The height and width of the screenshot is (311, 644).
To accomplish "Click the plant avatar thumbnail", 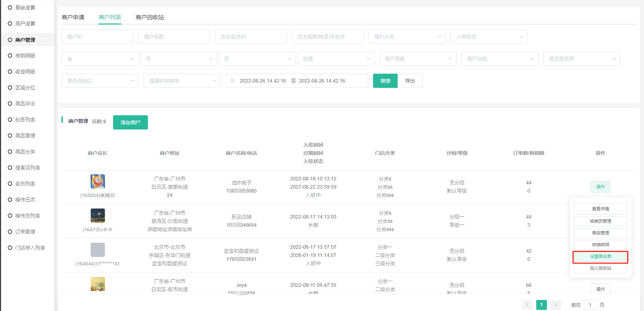I will [x=98, y=284].
